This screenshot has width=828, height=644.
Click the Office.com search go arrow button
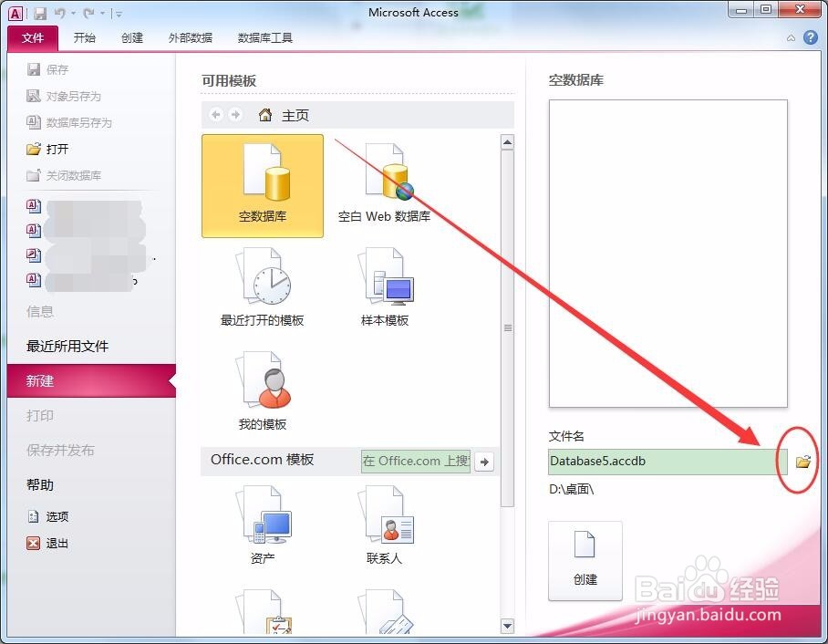point(484,462)
